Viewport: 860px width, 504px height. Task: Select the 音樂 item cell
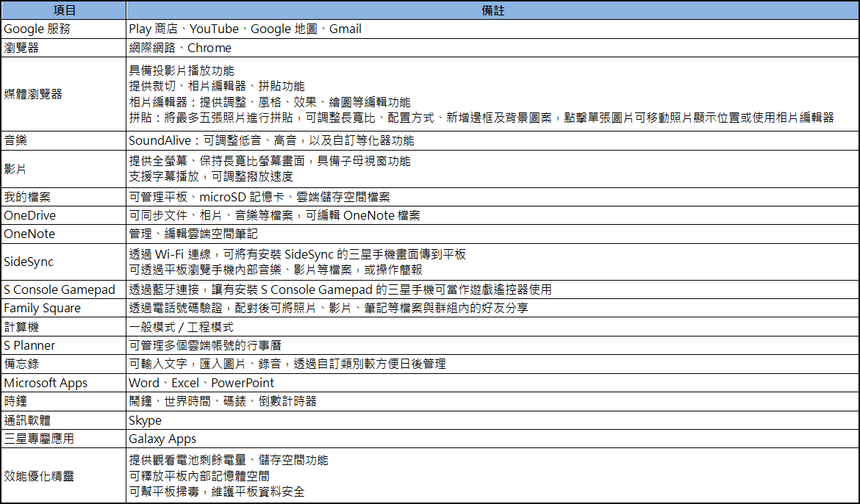pyautogui.click(x=64, y=140)
